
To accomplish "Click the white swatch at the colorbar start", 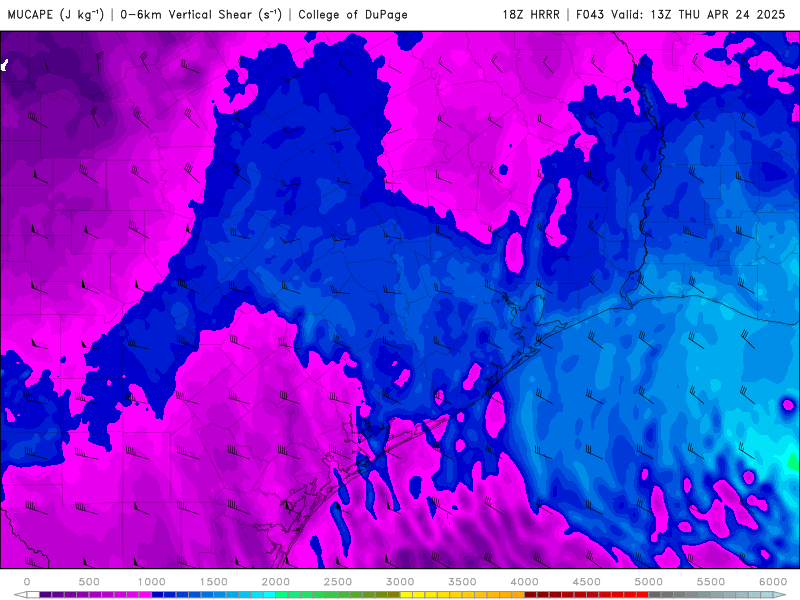I will [33, 595].
